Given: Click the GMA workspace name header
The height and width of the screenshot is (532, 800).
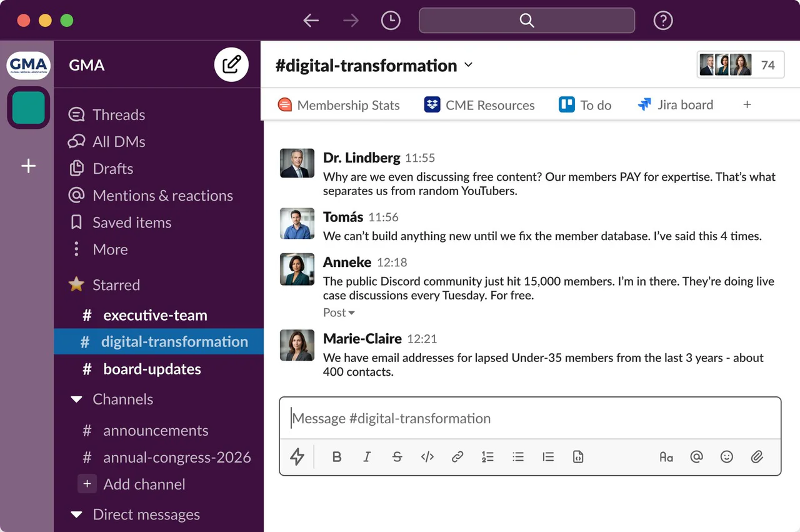Looking at the screenshot, I should [87, 65].
